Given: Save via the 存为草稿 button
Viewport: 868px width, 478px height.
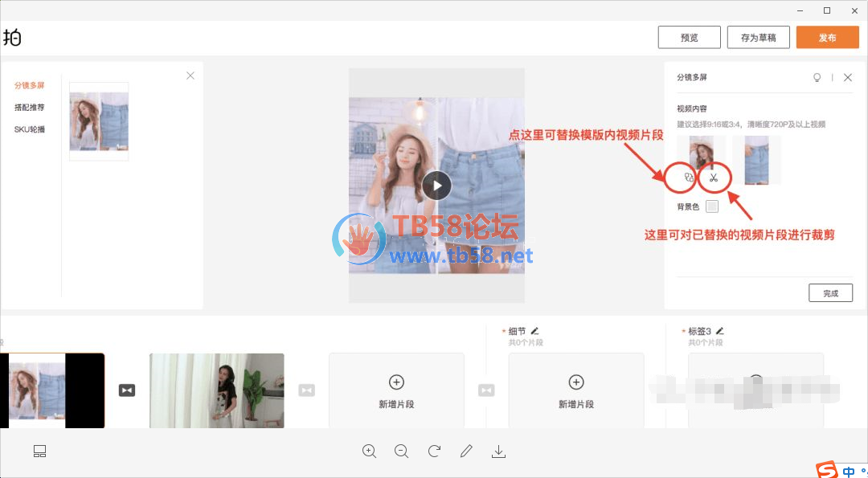Looking at the screenshot, I should (x=758, y=38).
